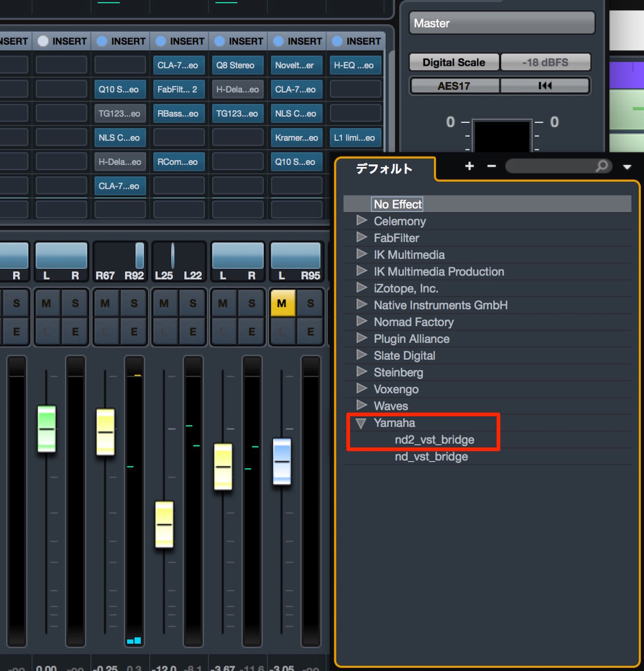Open the L1 limi...eo insert slot
Screen dimensions: 644x671
coord(355,138)
